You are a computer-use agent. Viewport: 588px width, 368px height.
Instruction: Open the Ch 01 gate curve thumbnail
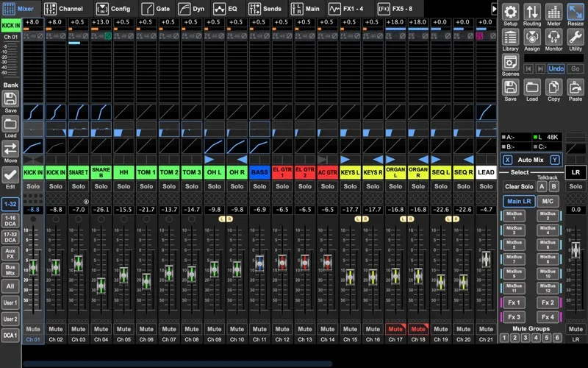click(x=33, y=113)
